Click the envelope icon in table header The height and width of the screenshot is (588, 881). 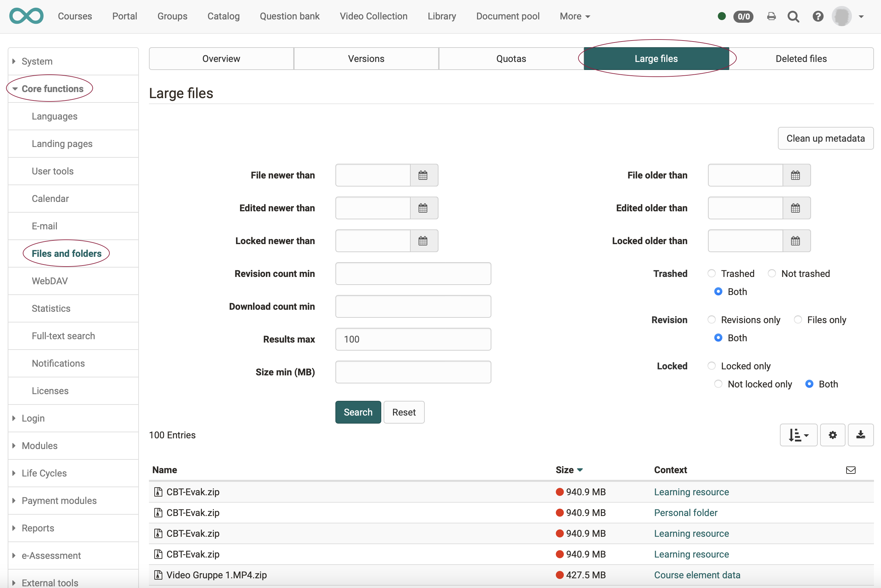(851, 470)
